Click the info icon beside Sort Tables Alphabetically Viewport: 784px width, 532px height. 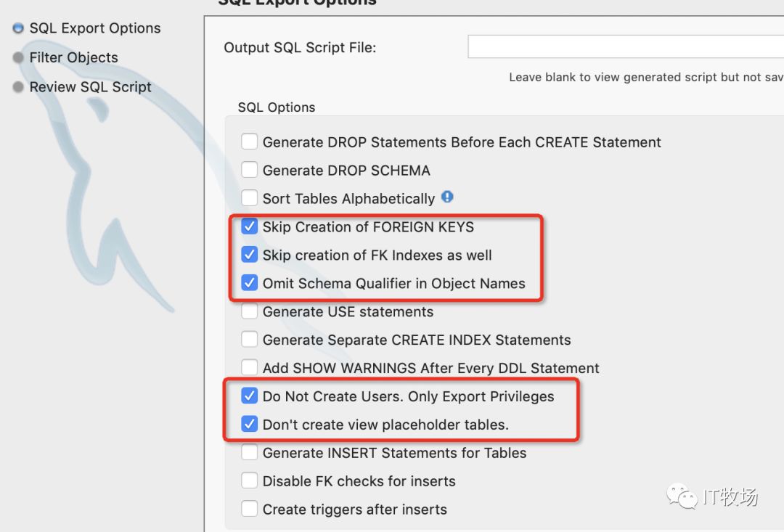[447, 197]
